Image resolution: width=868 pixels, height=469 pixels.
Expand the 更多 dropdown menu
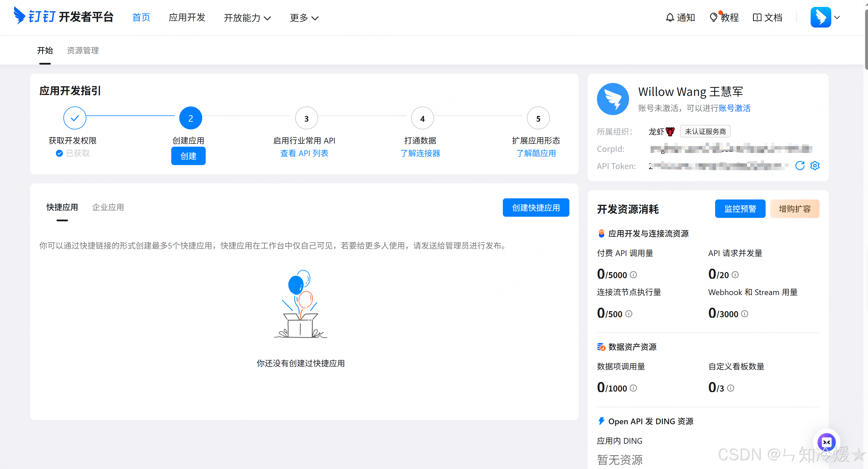click(x=303, y=18)
